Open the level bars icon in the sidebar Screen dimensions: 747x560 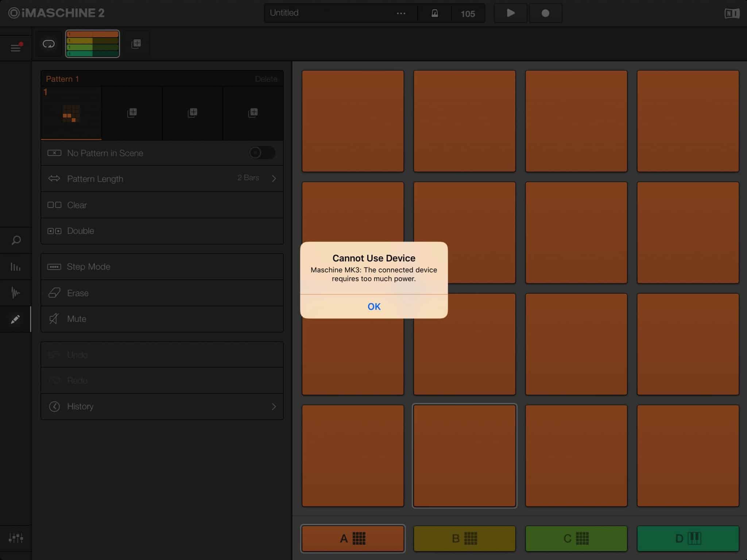click(x=16, y=267)
